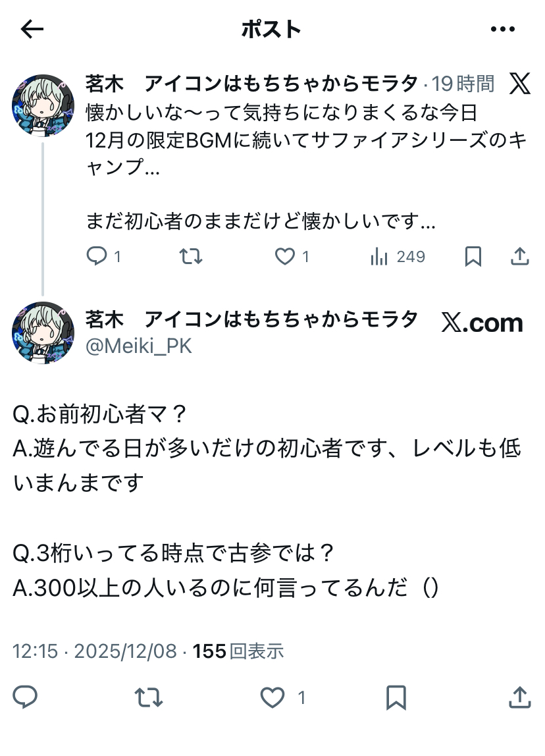
Task: Share the main post
Action: click(x=520, y=697)
